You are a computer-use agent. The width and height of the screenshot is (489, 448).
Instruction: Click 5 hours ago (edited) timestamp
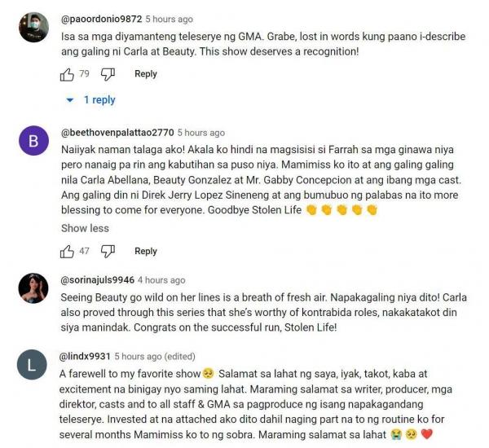(155, 356)
